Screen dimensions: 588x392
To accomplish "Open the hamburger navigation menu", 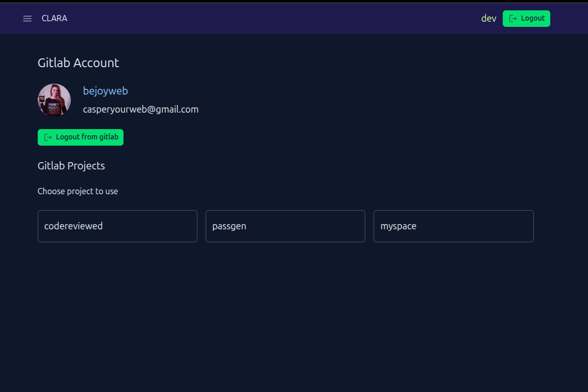I will (x=27, y=19).
